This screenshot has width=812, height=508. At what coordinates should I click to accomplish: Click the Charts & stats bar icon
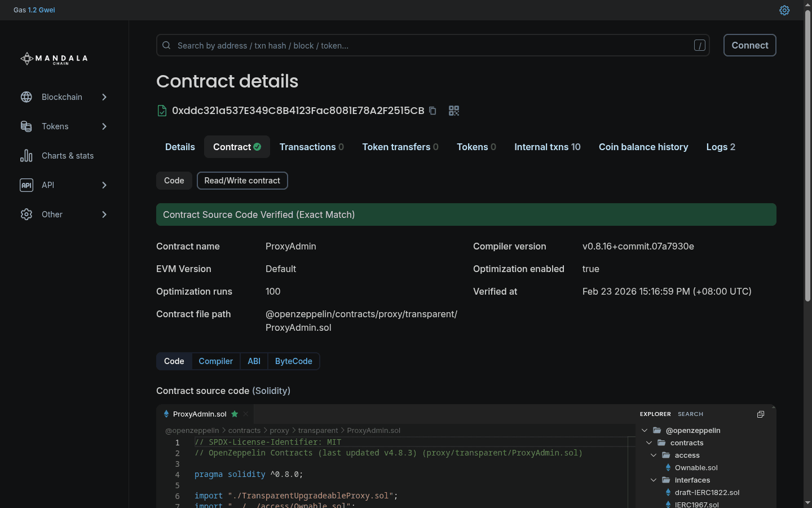pyautogui.click(x=27, y=156)
